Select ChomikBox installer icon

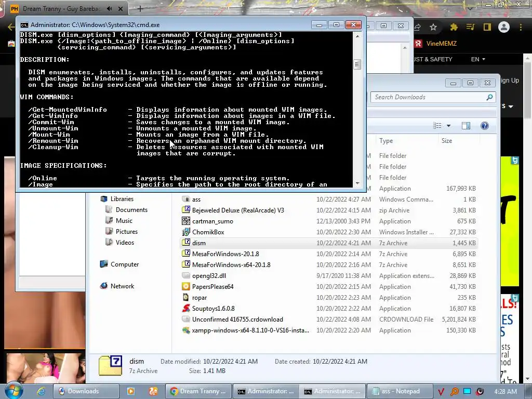click(186, 232)
